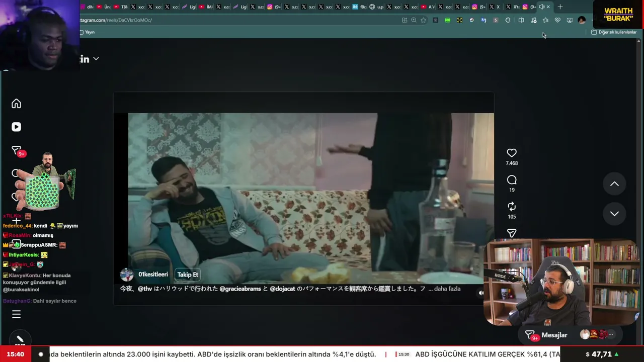Click the browser heart-pulse icon in the toolbar
The image size is (644, 362).
[557, 20]
